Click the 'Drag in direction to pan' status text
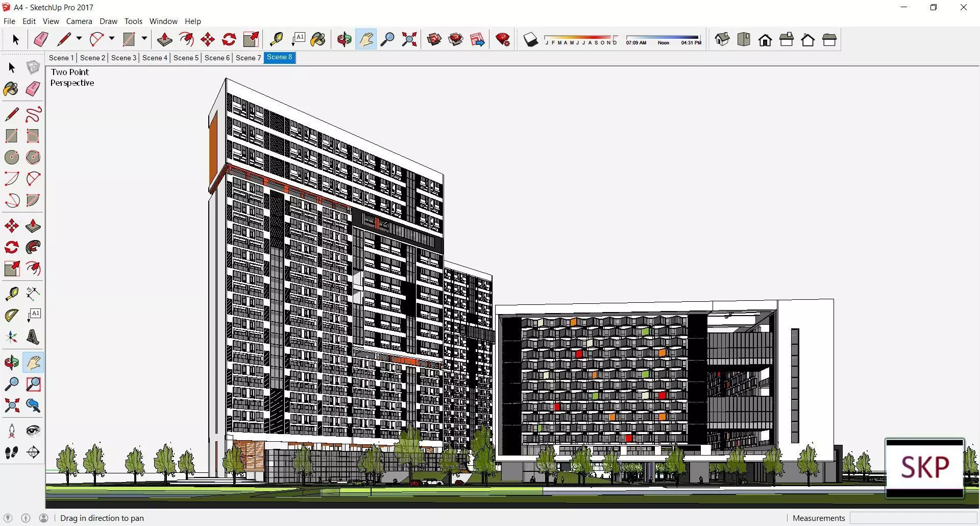This screenshot has width=980, height=526. [102, 518]
